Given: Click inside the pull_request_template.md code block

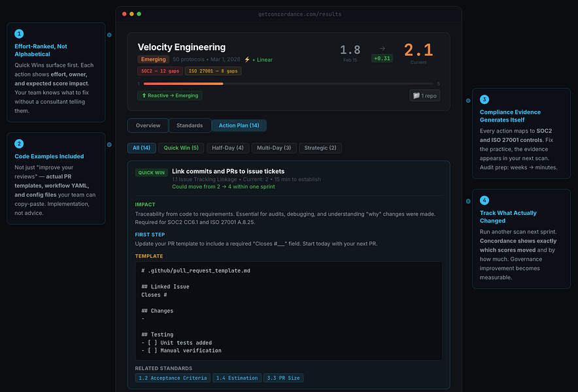Looking at the screenshot, I should click(288, 311).
